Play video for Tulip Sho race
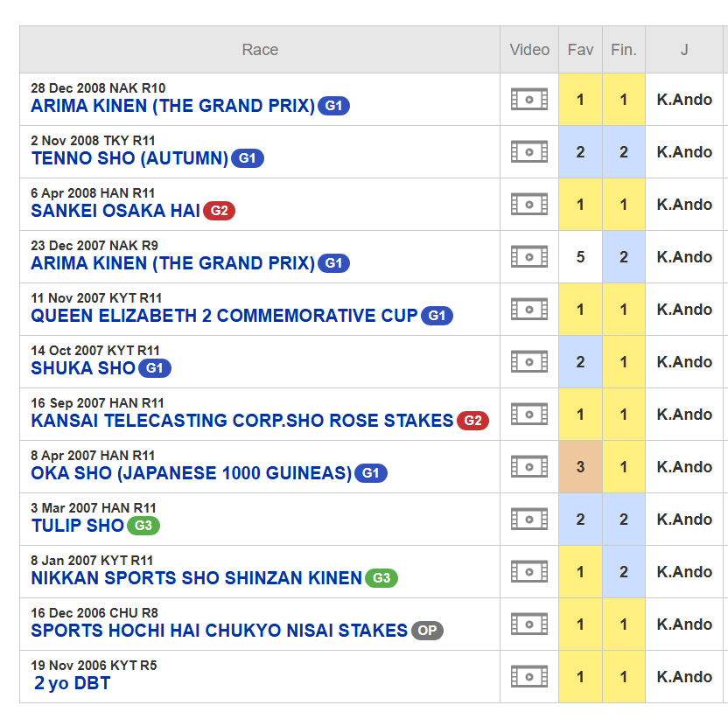Screen dimensions: 728x719 (x=528, y=519)
